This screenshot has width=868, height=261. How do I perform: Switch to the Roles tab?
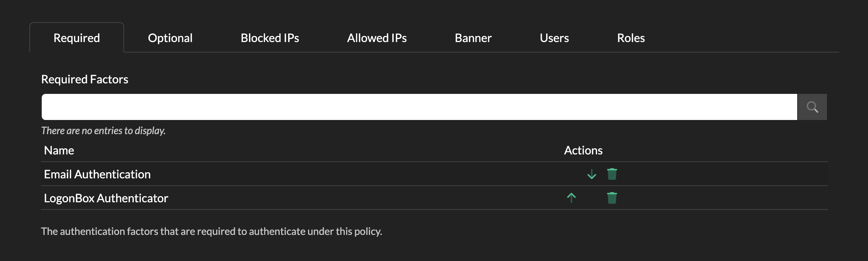[x=631, y=38]
